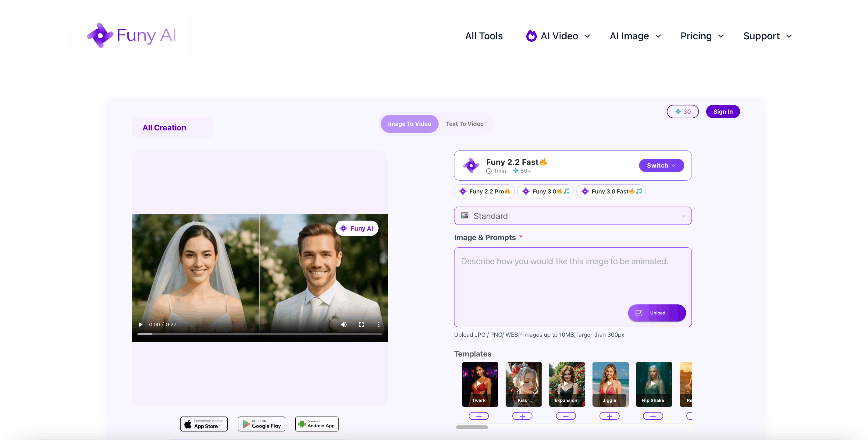Open the video's three-dot options menu

point(379,325)
